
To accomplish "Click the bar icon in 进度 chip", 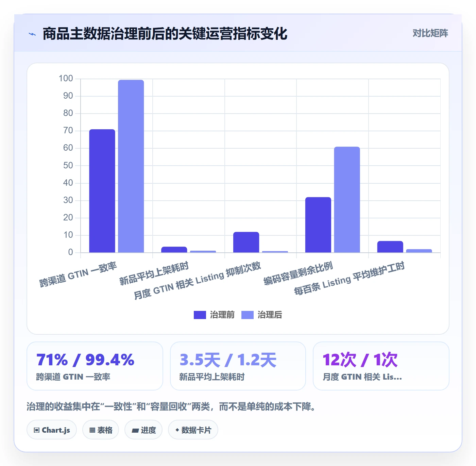I will [135, 431].
